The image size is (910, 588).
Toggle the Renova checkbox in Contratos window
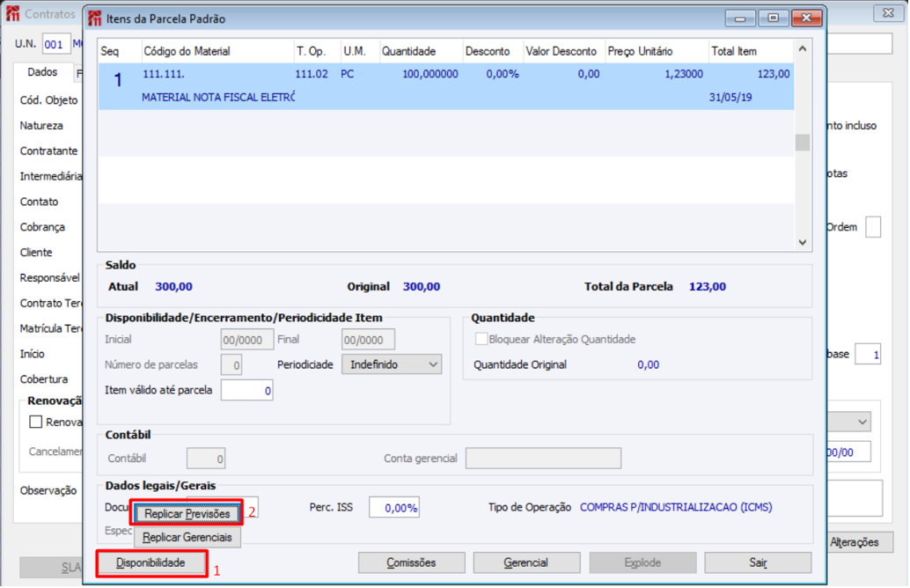[x=35, y=422]
